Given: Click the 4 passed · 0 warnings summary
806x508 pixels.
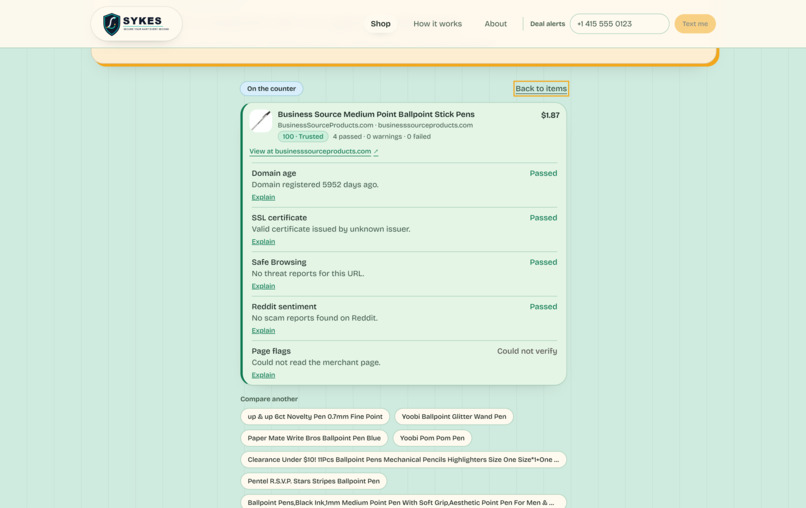Looking at the screenshot, I should coord(381,137).
